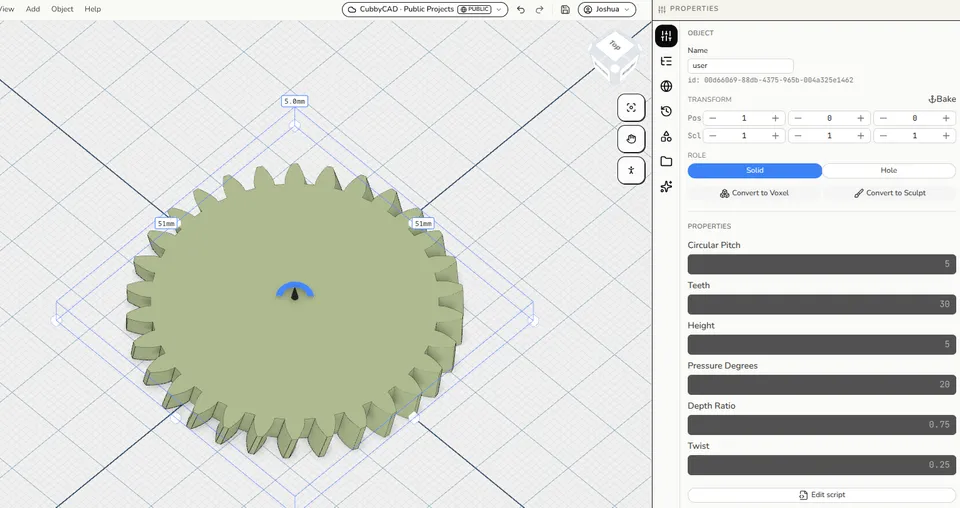Click the object id text
Viewport: 960px width, 508px height.
[x=770, y=80]
